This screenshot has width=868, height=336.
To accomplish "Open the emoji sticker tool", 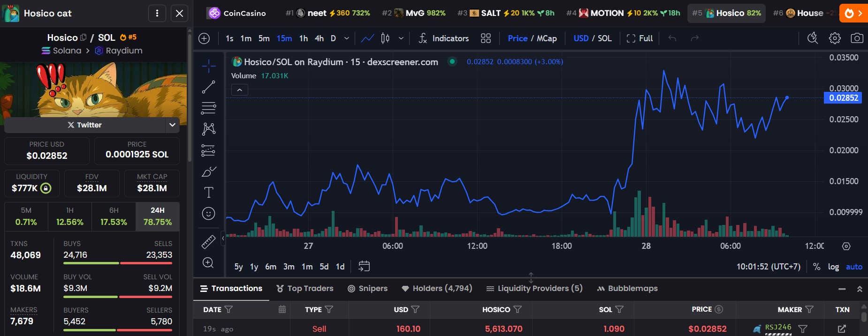I will pyautogui.click(x=208, y=214).
